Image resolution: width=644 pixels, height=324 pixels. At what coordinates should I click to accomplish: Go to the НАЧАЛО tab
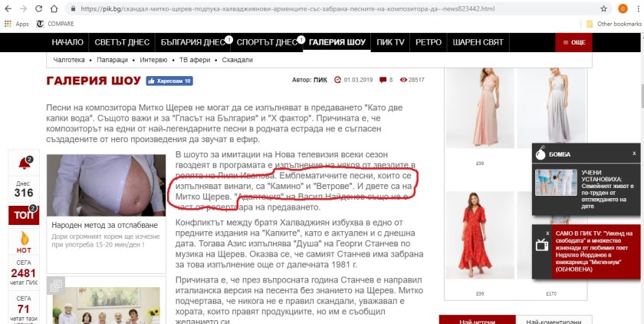(67, 42)
